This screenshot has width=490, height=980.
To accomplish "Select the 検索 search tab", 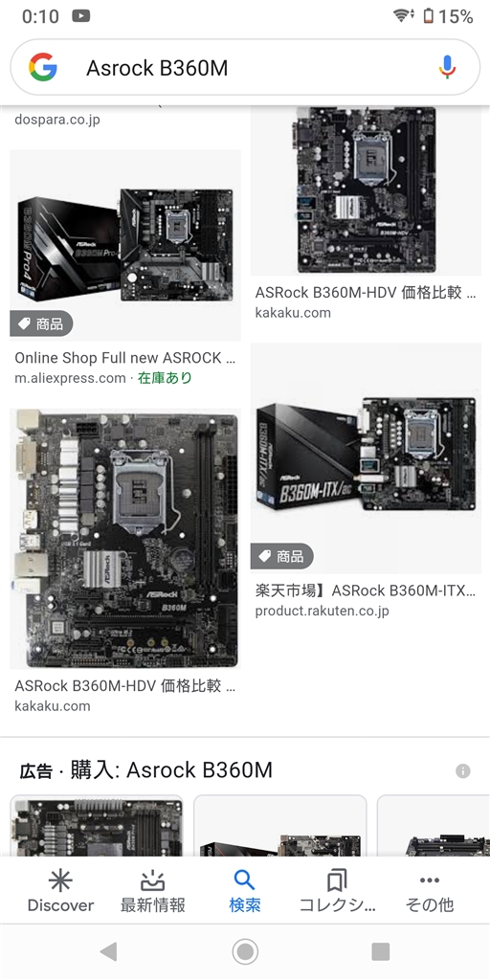I will [x=244, y=892].
